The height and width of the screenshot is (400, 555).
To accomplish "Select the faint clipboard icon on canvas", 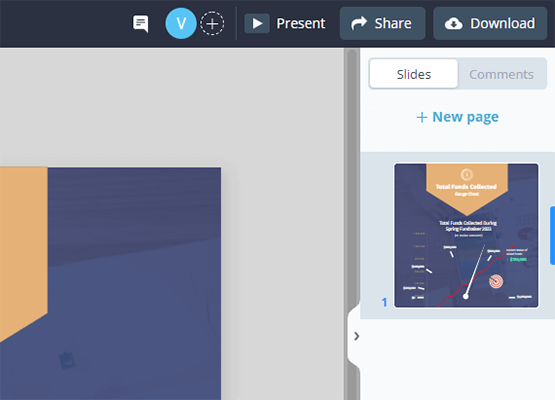I will coord(67,360).
